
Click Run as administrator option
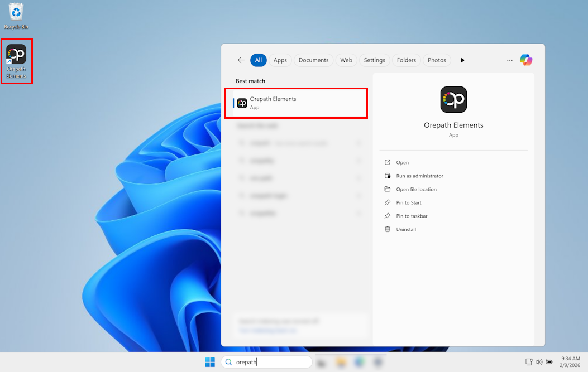[x=419, y=176]
